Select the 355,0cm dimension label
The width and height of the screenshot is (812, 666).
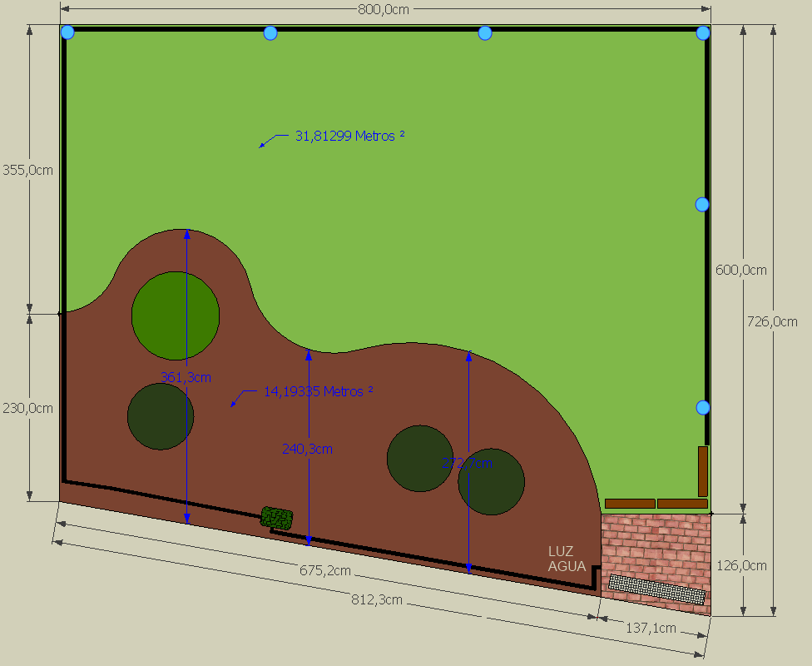click(x=28, y=170)
